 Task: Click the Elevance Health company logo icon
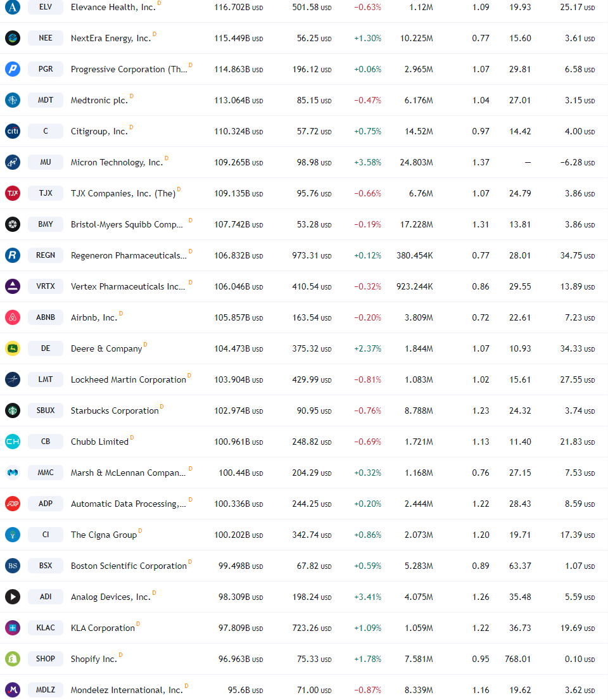(13, 7)
